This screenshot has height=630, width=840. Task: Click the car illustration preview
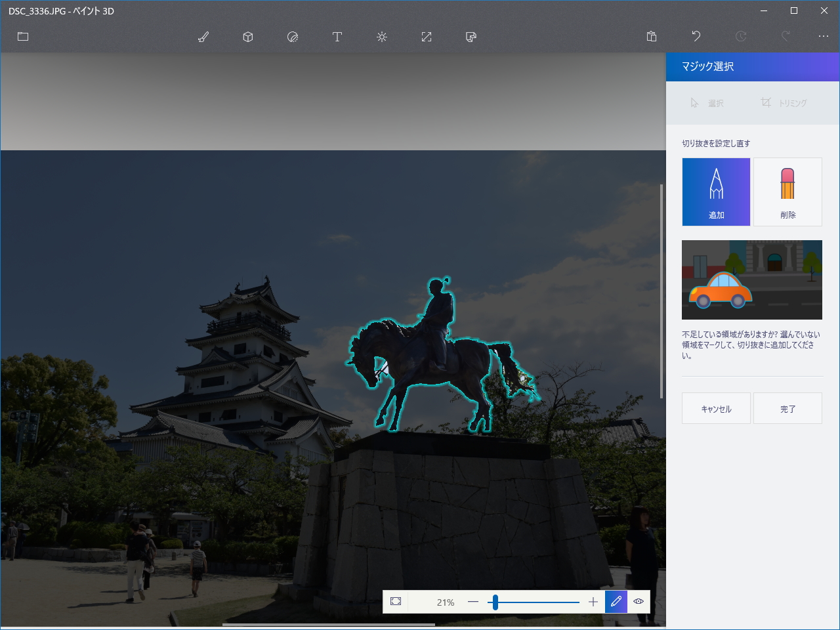(752, 280)
